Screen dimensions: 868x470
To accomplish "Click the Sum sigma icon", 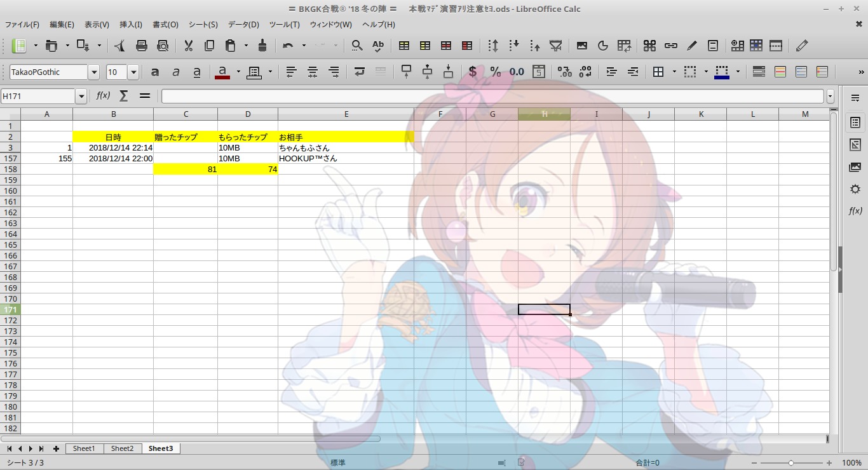I will (123, 96).
